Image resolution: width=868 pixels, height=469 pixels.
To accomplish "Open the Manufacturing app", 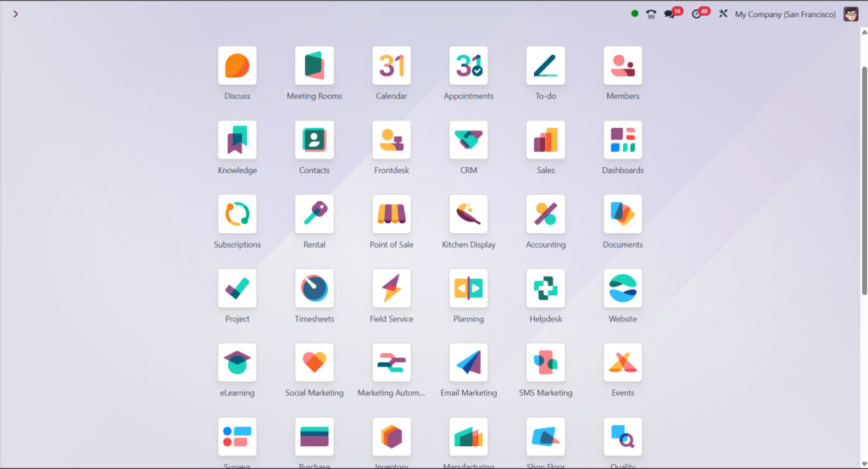I will click(468, 437).
